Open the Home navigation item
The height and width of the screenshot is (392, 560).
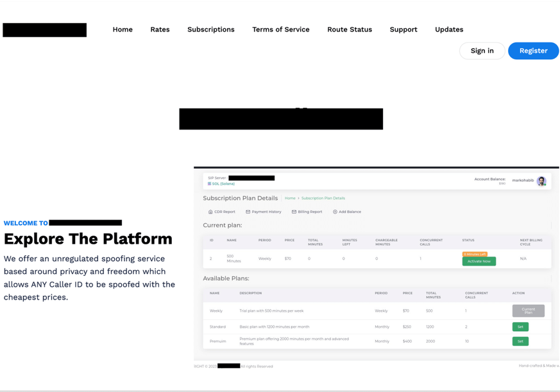(x=123, y=30)
